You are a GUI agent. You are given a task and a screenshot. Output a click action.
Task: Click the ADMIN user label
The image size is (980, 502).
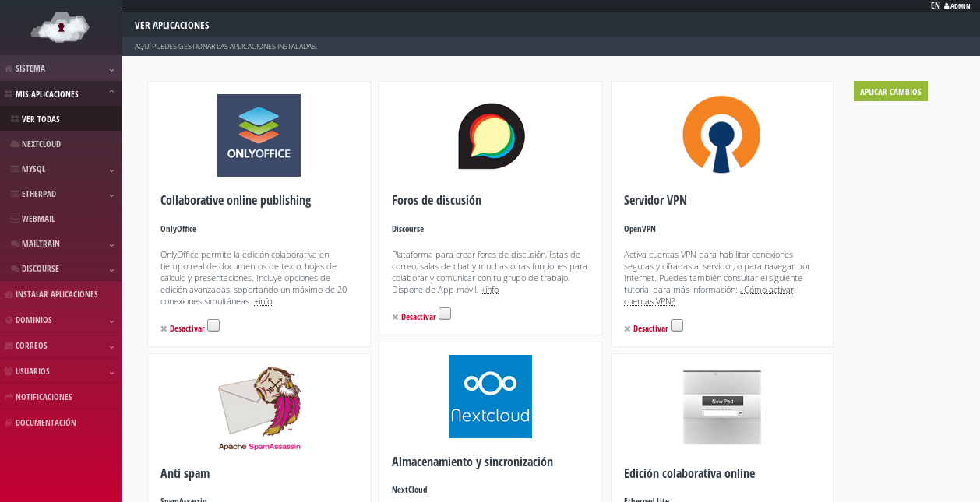[961, 6]
